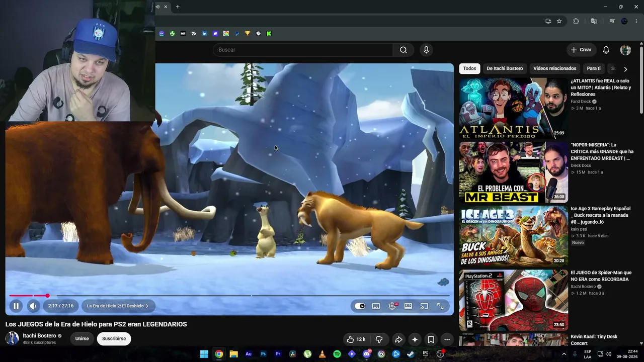This screenshot has width=644, height=362.
Task: Open the Windows Start menu
Action: [x=204, y=354]
